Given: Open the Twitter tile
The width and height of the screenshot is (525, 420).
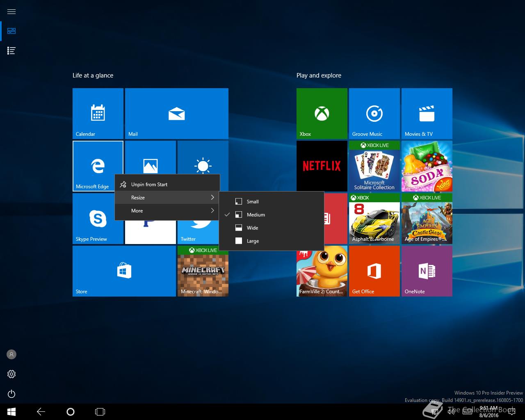Looking at the screenshot, I should coord(198,233).
